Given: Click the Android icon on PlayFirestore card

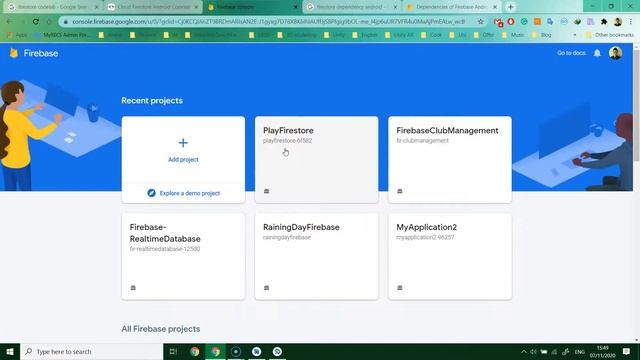Looking at the screenshot, I should [267, 191].
